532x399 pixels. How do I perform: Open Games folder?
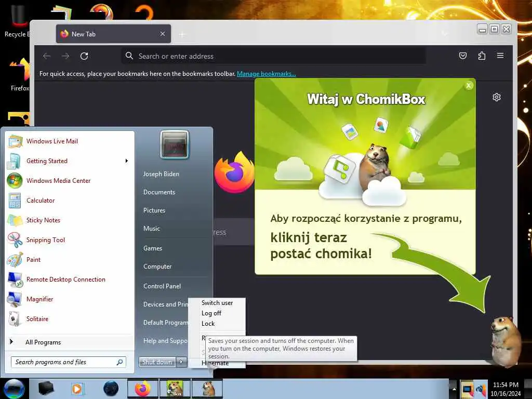click(x=153, y=248)
